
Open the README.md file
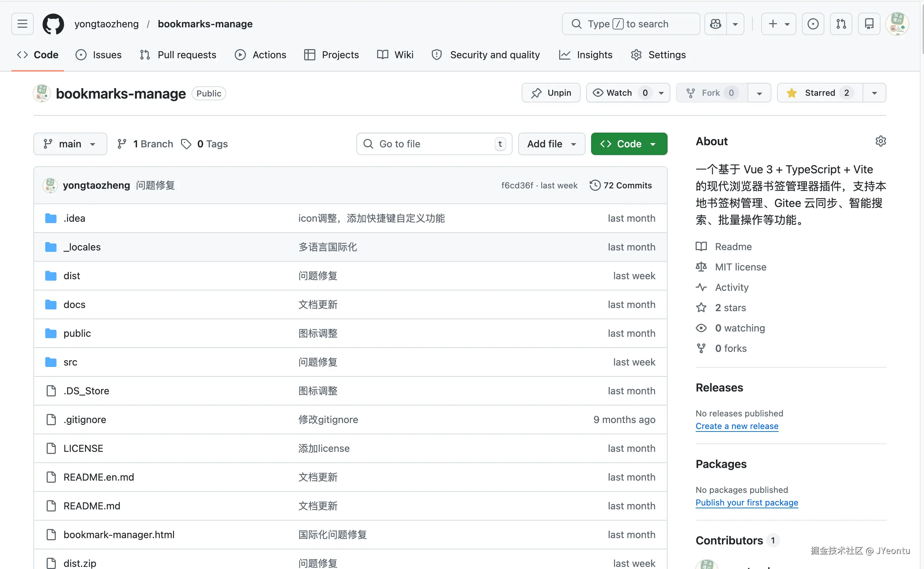pos(92,506)
